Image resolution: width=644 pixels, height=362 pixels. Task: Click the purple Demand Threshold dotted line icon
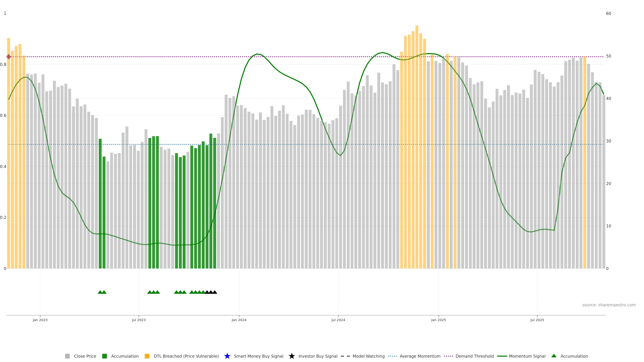448,356
